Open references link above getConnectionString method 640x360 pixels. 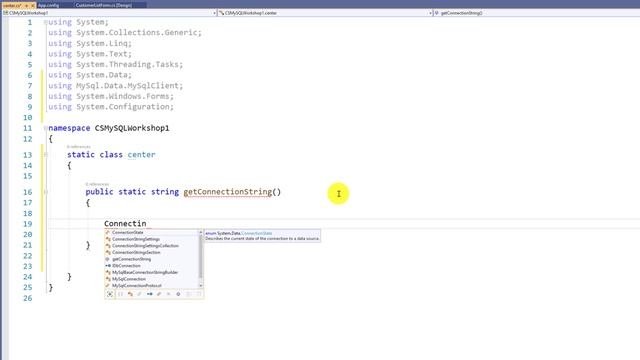pos(97,184)
